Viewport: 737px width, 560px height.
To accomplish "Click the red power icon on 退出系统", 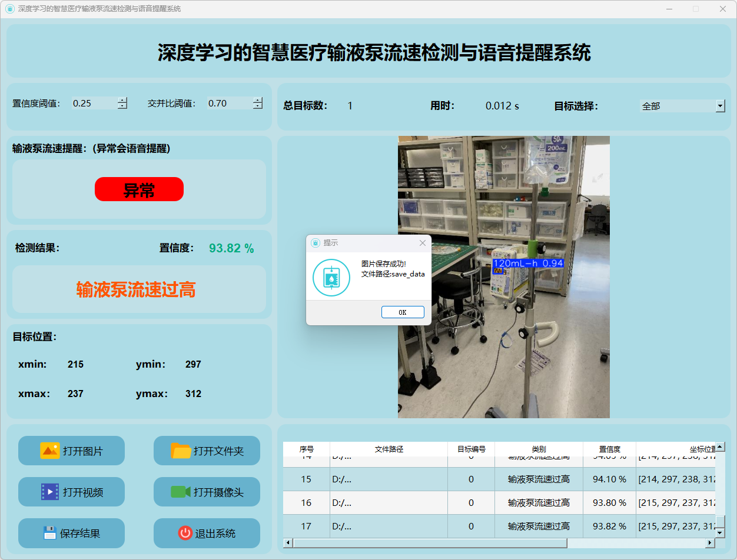I will (x=185, y=533).
